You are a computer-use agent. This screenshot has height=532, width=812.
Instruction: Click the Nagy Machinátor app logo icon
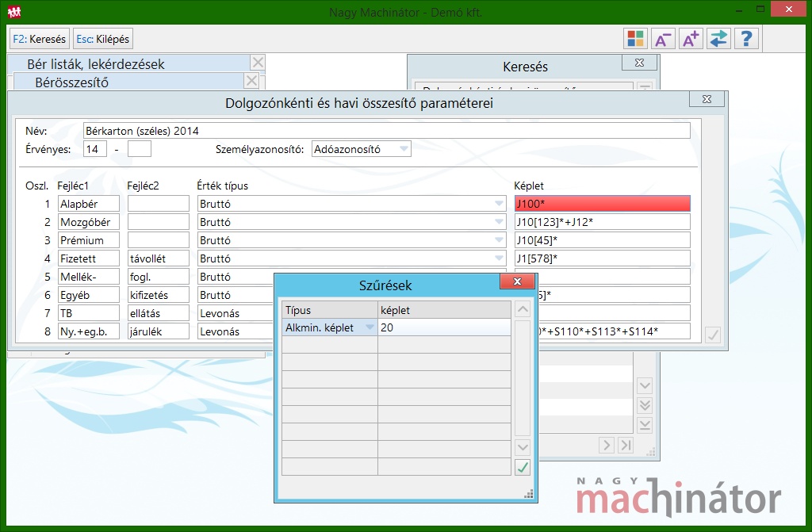click(x=14, y=11)
